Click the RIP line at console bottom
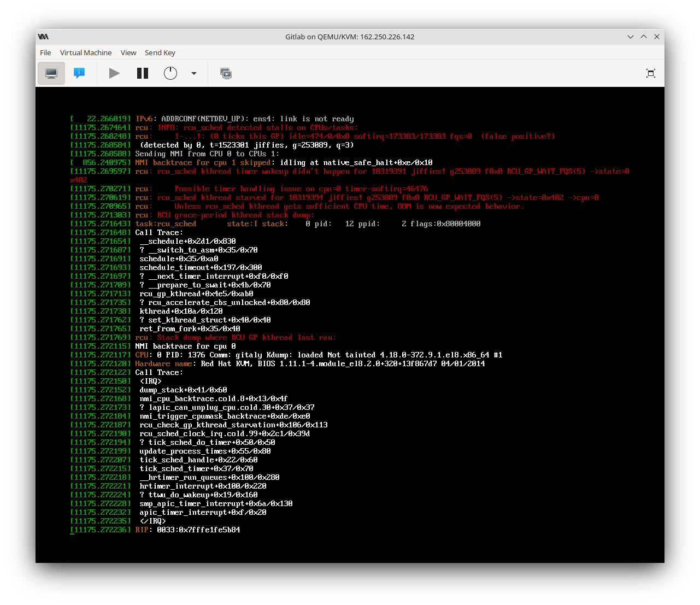 tap(187, 530)
